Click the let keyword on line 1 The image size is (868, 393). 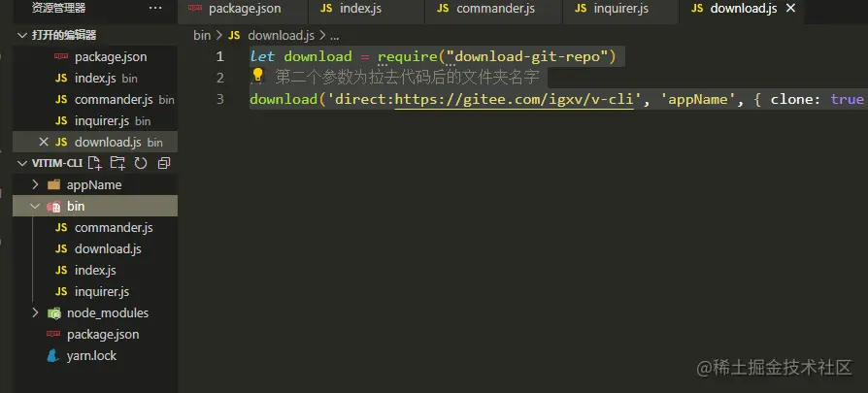(262, 56)
